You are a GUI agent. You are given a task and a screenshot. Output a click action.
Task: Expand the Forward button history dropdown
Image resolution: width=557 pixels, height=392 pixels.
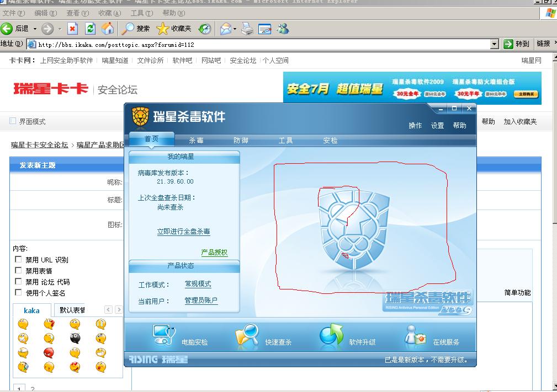coord(60,29)
